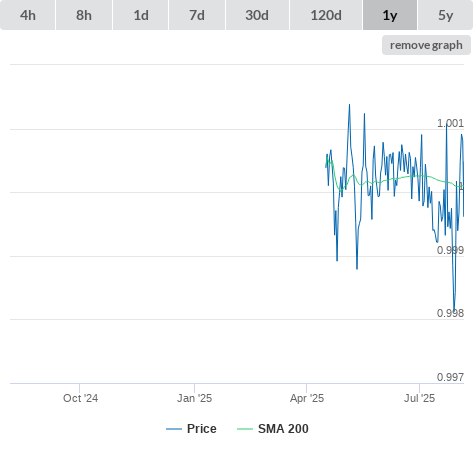This screenshot has width=474, height=455.
Task: Select the 8h time range tab
Action: pyautogui.click(x=84, y=15)
